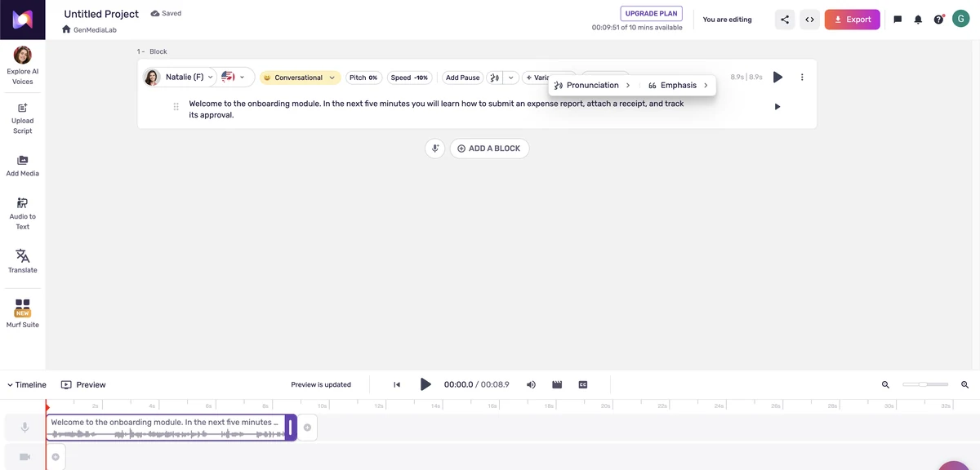Open the GenMediaLab workspace link
The width and height of the screenshot is (980, 470).
[95, 29]
